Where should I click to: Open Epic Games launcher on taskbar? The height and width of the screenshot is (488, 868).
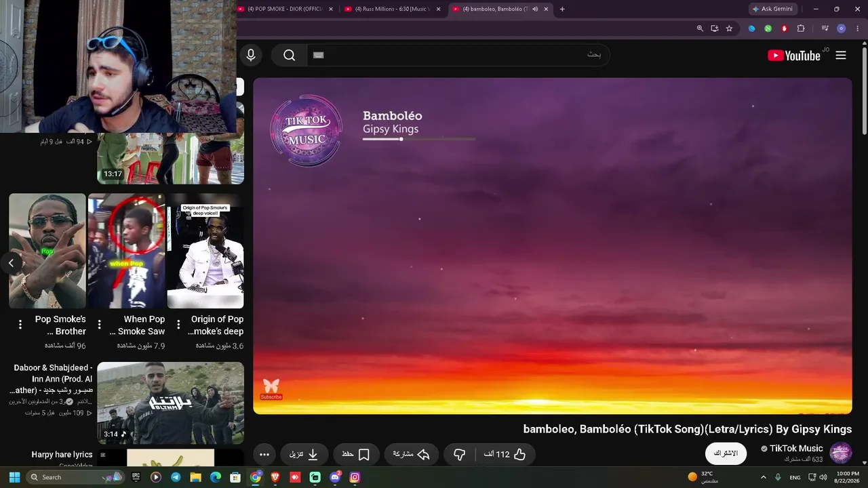(136, 477)
